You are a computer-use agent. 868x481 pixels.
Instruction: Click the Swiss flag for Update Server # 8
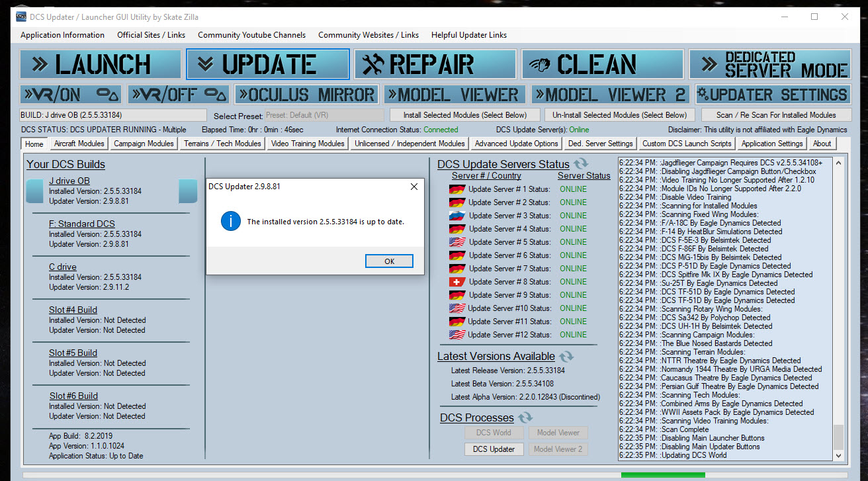[x=457, y=282]
